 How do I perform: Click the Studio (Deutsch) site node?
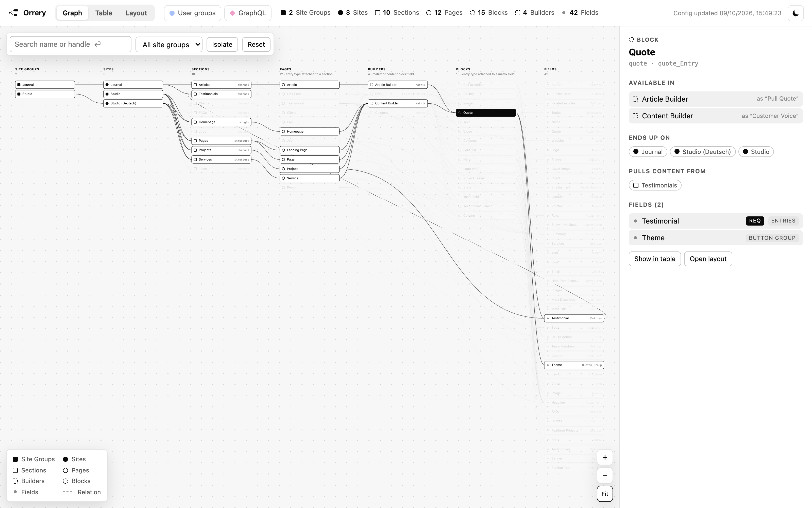pos(133,103)
